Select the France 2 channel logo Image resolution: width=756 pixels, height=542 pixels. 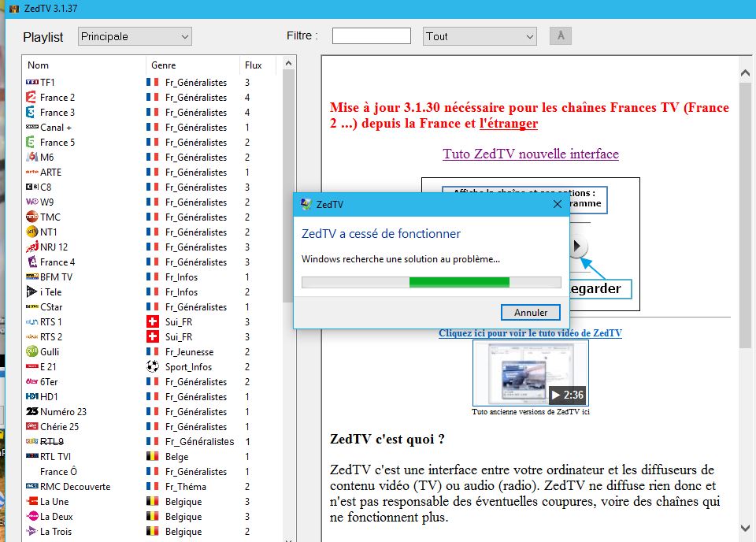[x=31, y=97]
